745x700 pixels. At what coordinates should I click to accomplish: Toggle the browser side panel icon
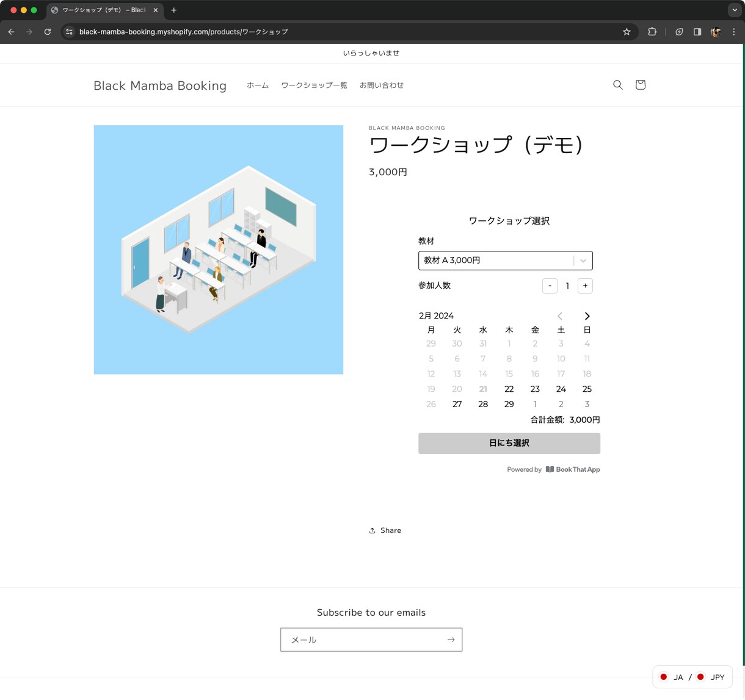697,32
